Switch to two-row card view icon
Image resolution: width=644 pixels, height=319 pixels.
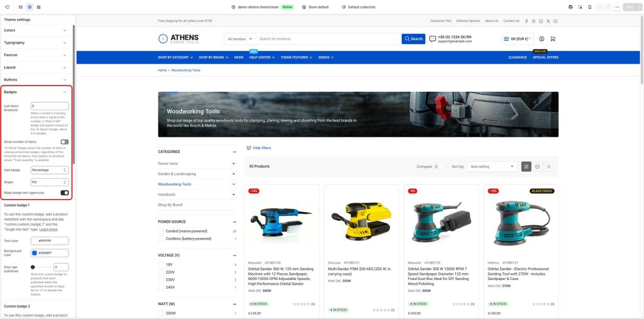[x=537, y=167]
